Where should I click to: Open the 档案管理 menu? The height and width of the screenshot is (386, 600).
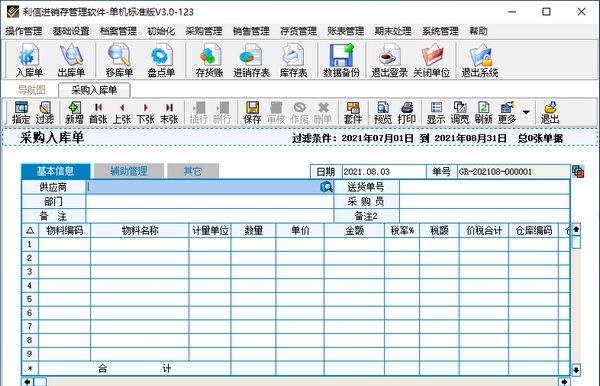[118, 31]
